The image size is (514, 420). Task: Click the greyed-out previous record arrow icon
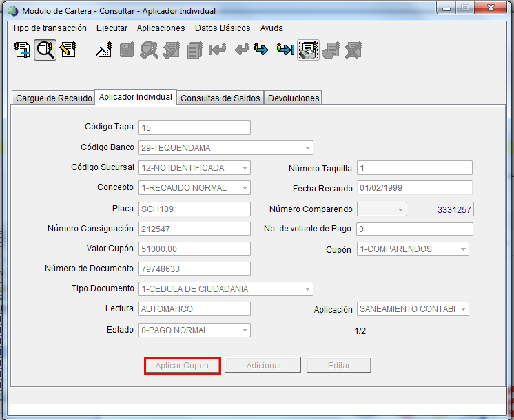tap(240, 50)
